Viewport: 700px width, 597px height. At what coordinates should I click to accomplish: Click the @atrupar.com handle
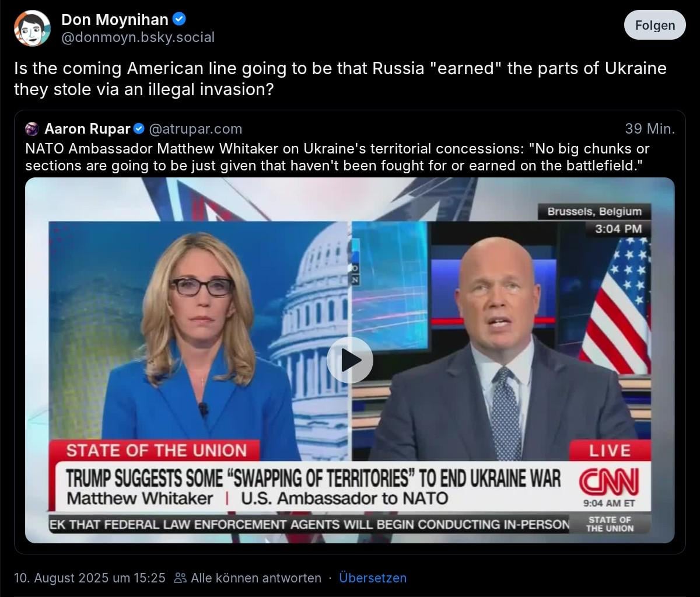[195, 128]
